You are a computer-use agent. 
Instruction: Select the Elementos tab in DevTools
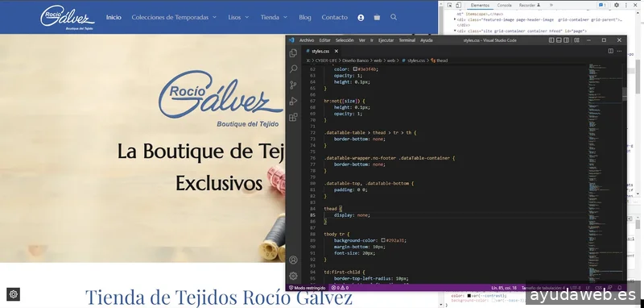(480, 6)
